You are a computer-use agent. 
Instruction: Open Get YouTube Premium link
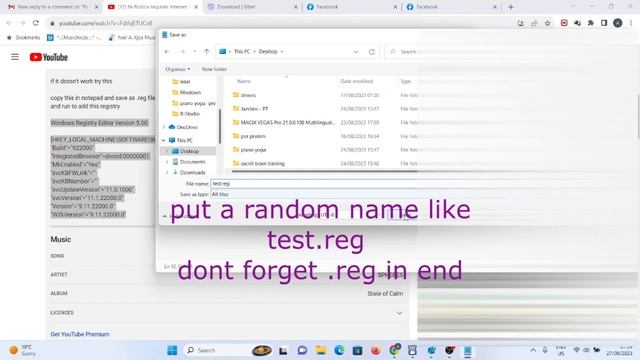click(x=80, y=334)
